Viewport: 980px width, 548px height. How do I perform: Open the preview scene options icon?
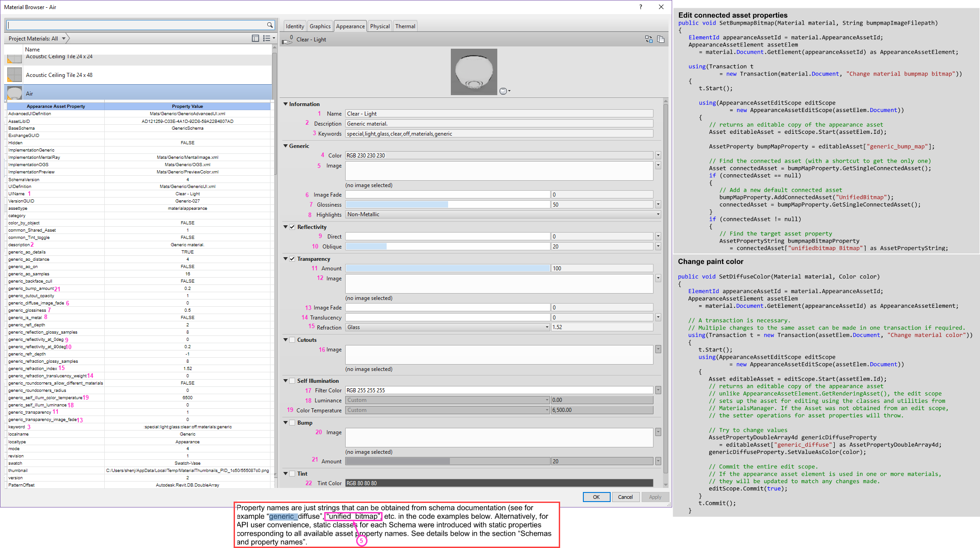point(505,91)
